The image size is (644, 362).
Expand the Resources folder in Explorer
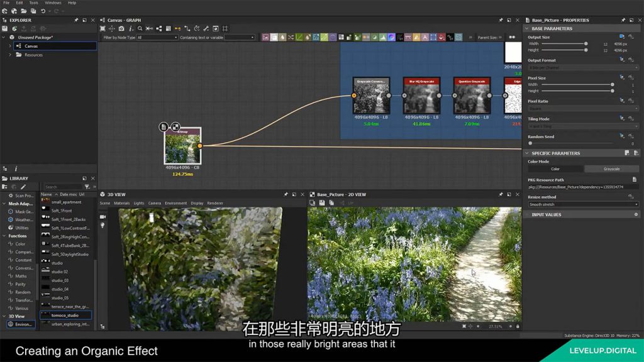click(10, 55)
